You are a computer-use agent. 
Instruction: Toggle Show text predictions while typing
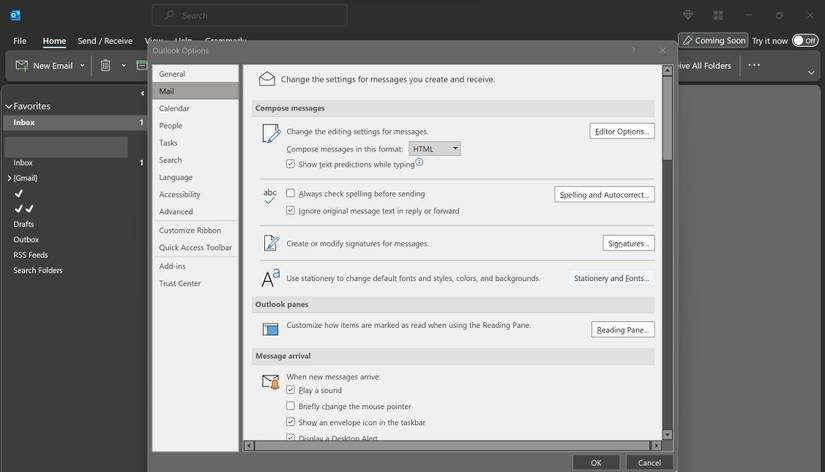(290, 164)
